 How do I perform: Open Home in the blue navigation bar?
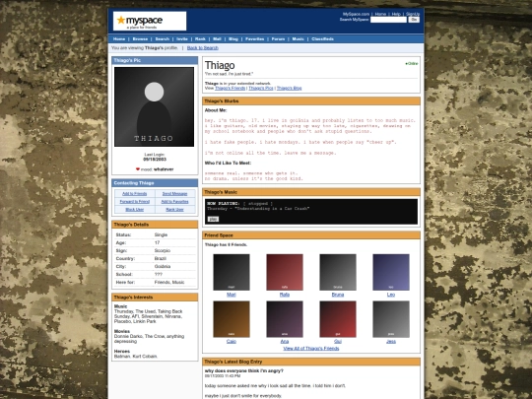pyautogui.click(x=119, y=39)
